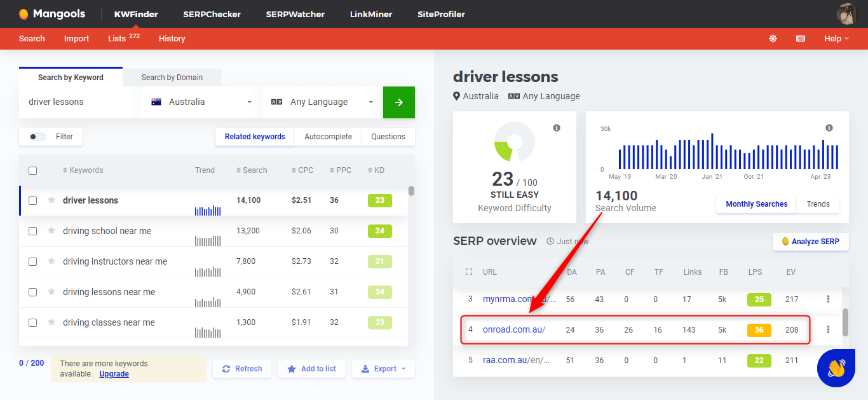868x400 pixels.
Task: Switch to the LinkMiner tool
Action: (x=371, y=14)
